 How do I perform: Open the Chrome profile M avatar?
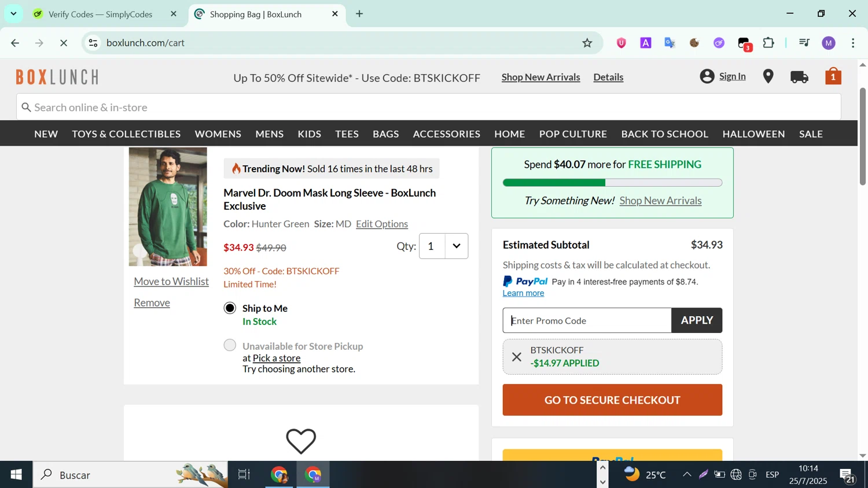(x=829, y=43)
